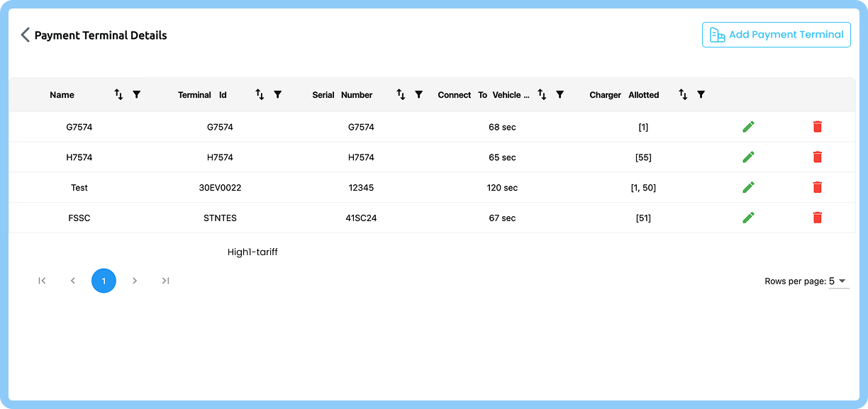Sort the Serial Number column
This screenshot has width=868, height=409.
point(401,94)
